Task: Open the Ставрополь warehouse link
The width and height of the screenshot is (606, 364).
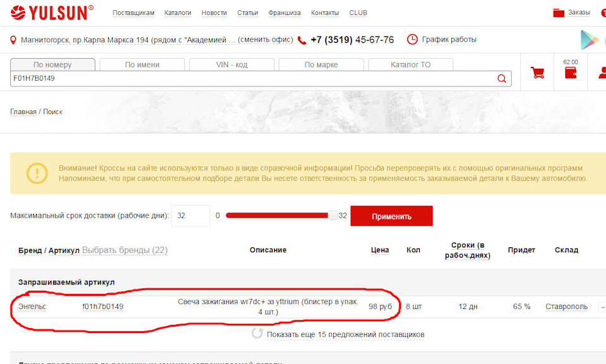Action: [x=566, y=307]
